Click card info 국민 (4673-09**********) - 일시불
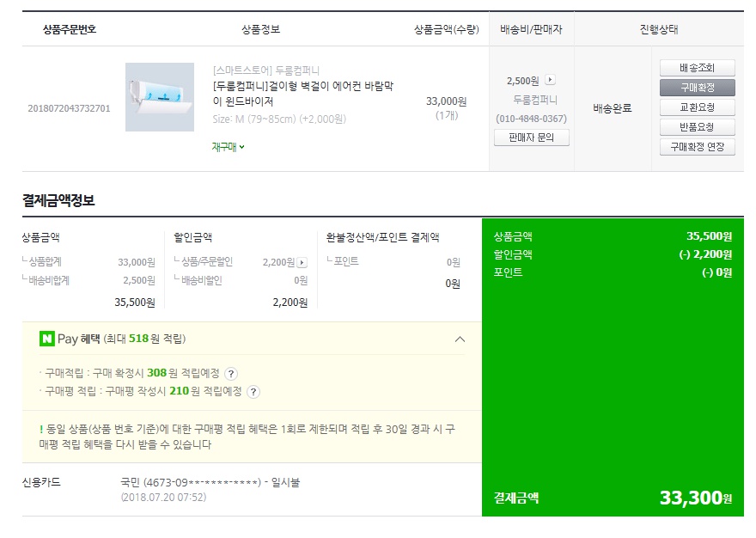The height and width of the screenshot is (538, 756). click(210, 482)
